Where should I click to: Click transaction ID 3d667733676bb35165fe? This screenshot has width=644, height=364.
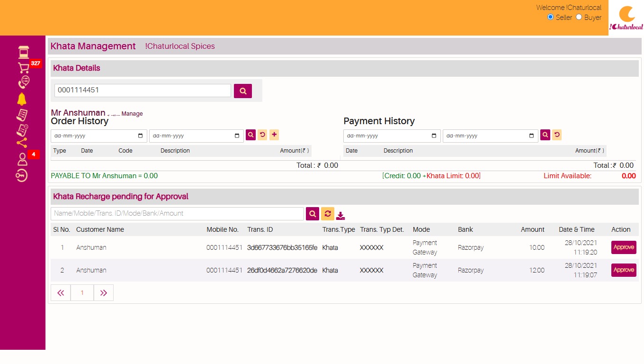[x=282, y=247]
